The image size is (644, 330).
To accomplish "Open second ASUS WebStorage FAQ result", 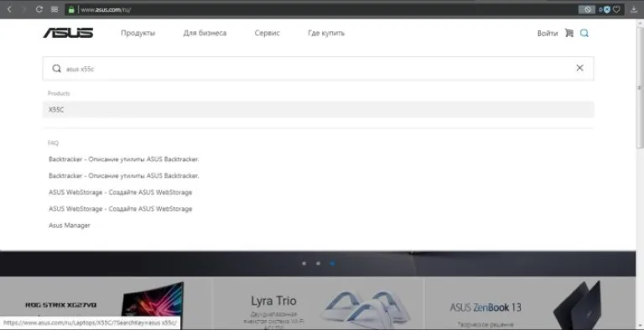I will [x=121, y=208].
